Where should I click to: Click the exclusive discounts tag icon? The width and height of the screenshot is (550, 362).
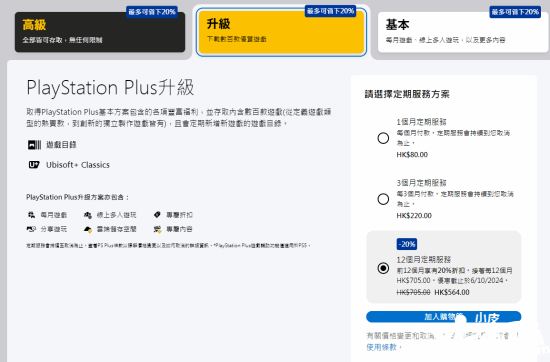(157, 214)
